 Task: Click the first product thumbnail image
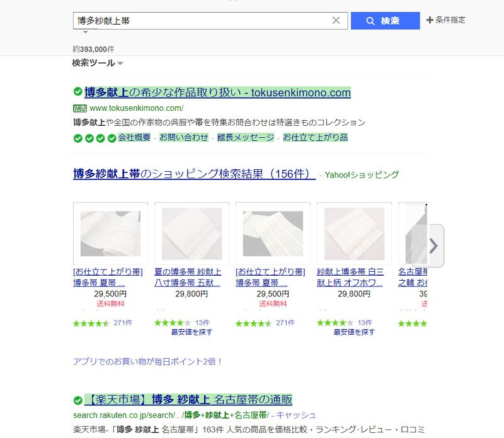[110, 233]
